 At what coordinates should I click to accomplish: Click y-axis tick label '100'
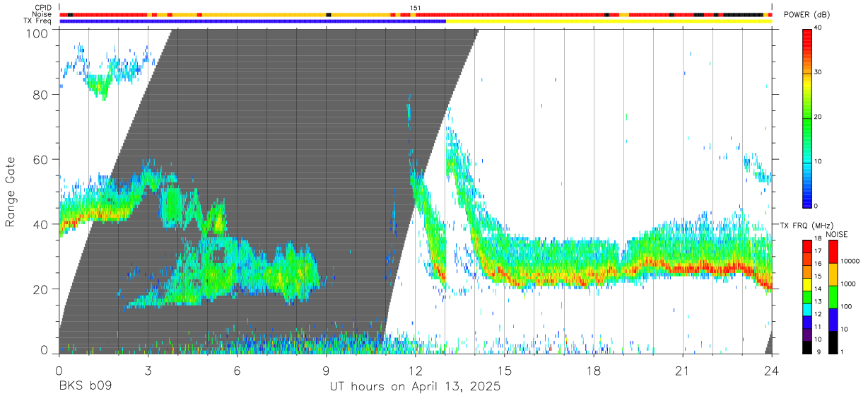tap(37, 33)
